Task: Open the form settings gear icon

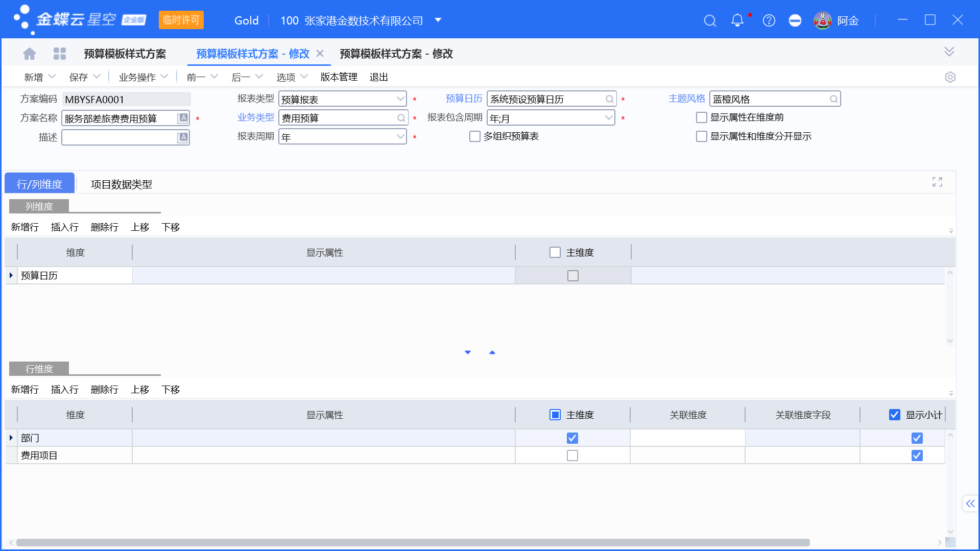Action: [x=950, y=77]
